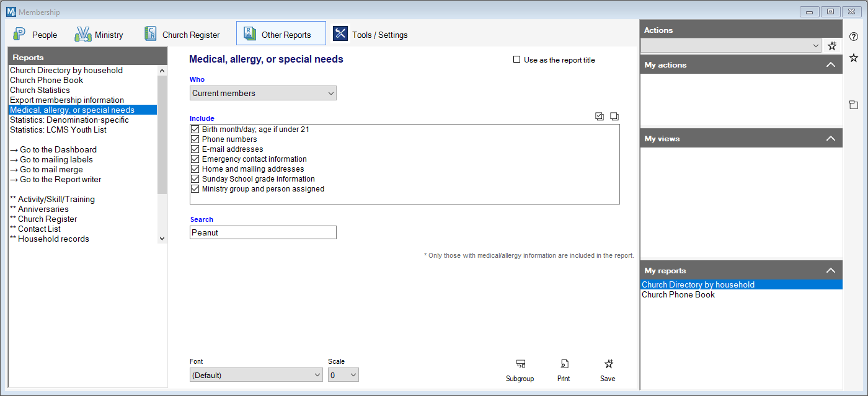
Task: Select 'Church Phone Book' in My reports
Action: 678,295
